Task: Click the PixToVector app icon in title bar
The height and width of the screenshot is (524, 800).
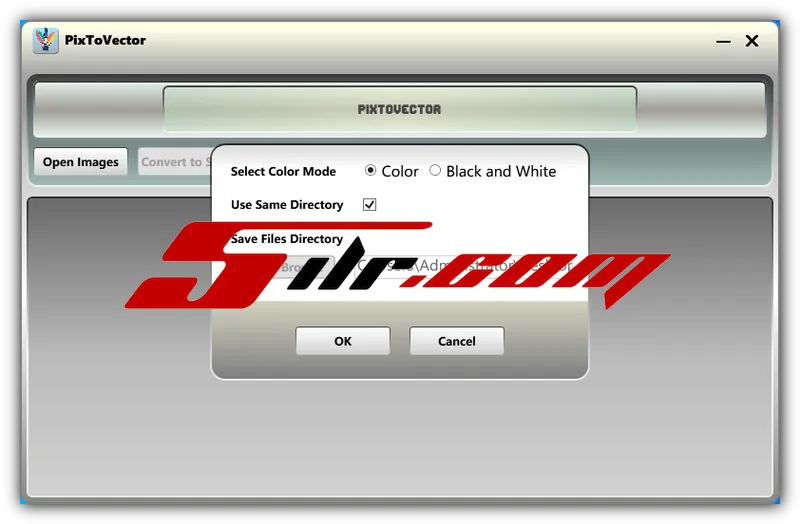Action: pyautogui.click(x=45, y=40)
